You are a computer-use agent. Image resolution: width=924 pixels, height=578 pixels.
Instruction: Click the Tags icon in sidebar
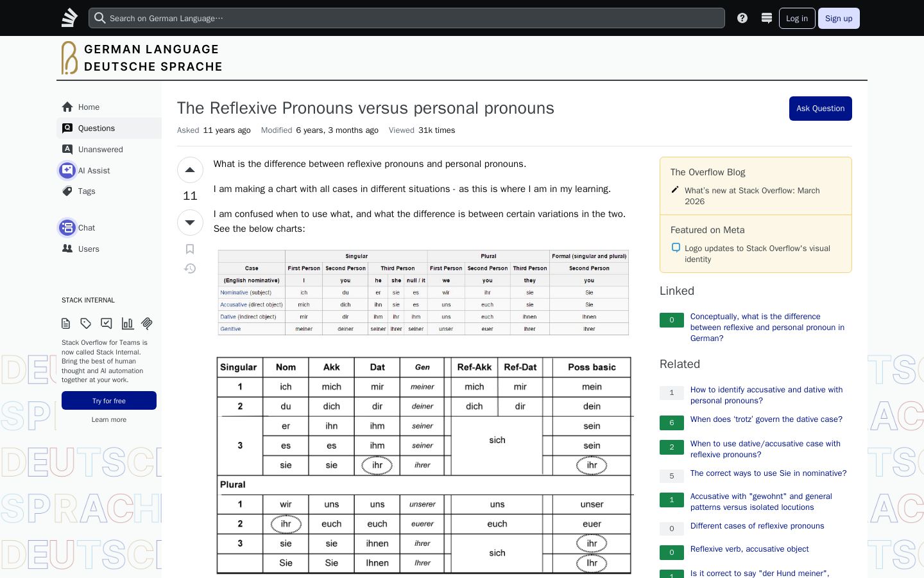67,191
